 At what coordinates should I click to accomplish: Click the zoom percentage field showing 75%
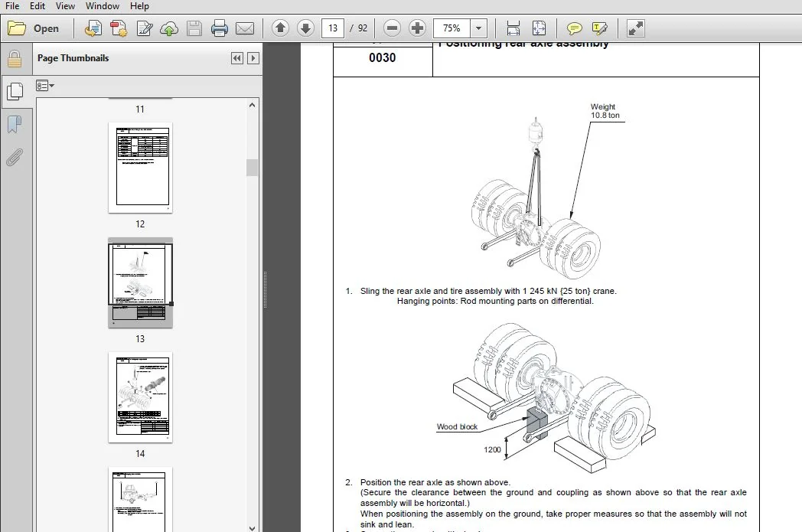click(452, 28)
